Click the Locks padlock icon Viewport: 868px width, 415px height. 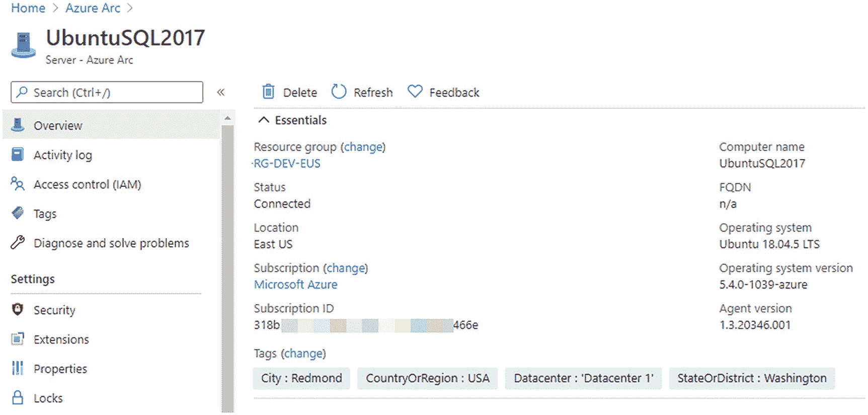[18, 397]
